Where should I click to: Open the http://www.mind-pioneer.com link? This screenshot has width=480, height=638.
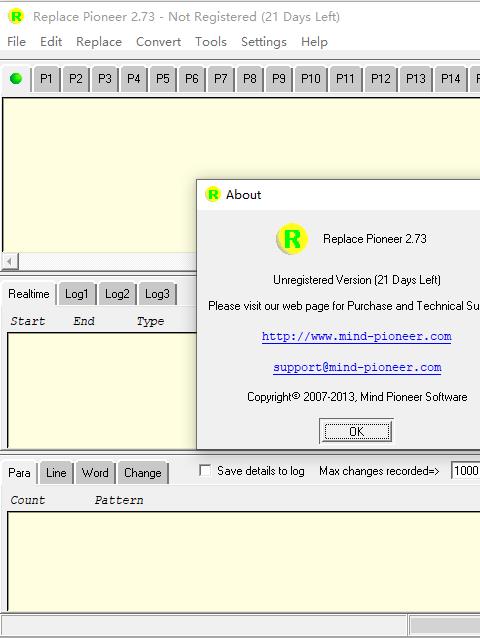coord(357,336)
